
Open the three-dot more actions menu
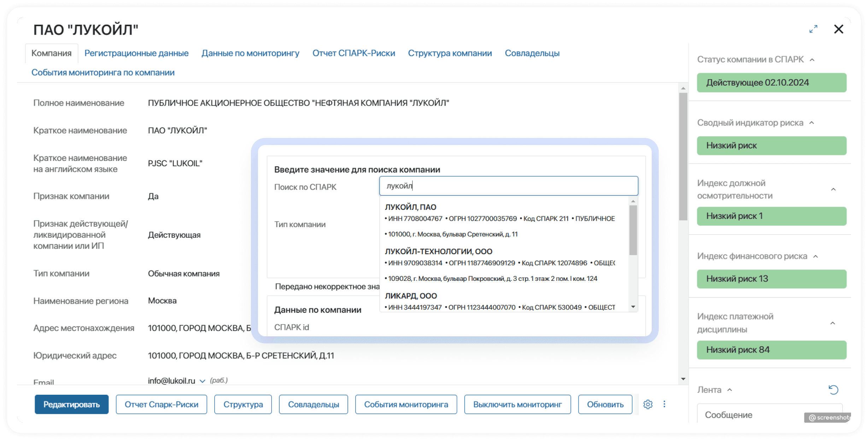[664, 404]
